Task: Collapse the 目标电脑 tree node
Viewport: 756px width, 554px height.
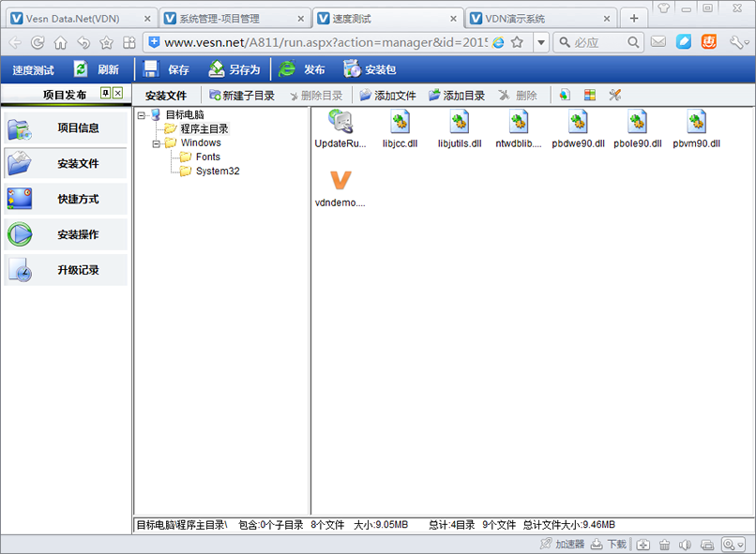Action: (141, 115)
